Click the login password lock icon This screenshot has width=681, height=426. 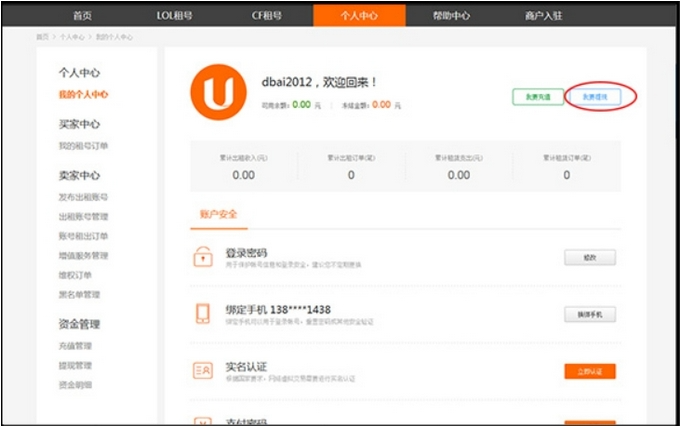[203, 257]
